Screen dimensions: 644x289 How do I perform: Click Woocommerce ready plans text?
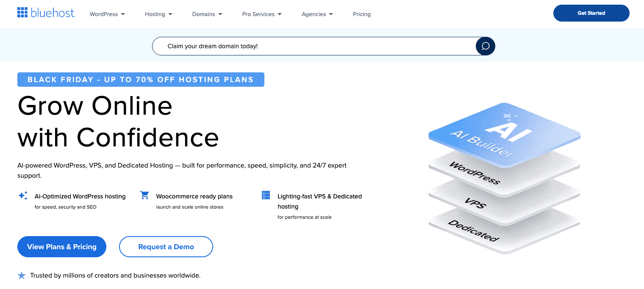194,196
